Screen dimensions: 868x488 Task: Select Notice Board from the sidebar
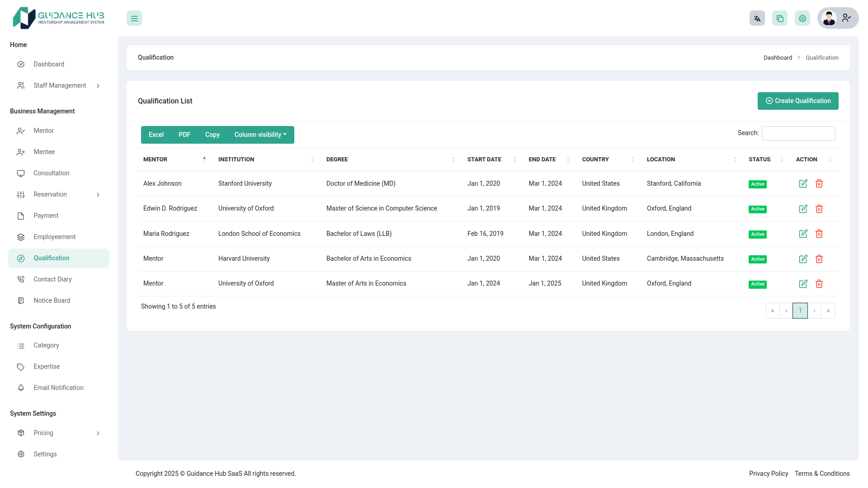[52, 300]
